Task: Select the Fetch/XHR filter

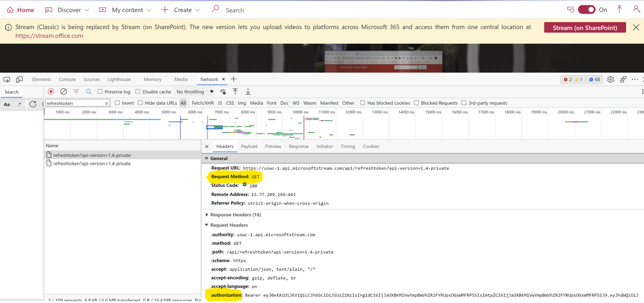Action: 203,103
